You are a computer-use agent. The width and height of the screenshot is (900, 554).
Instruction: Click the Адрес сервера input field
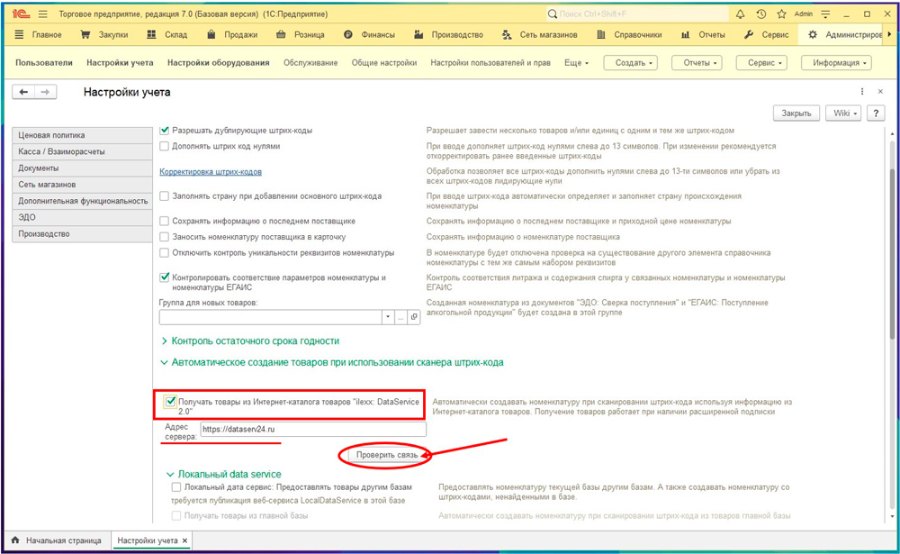pyautogui.click(x=313, y=429)
